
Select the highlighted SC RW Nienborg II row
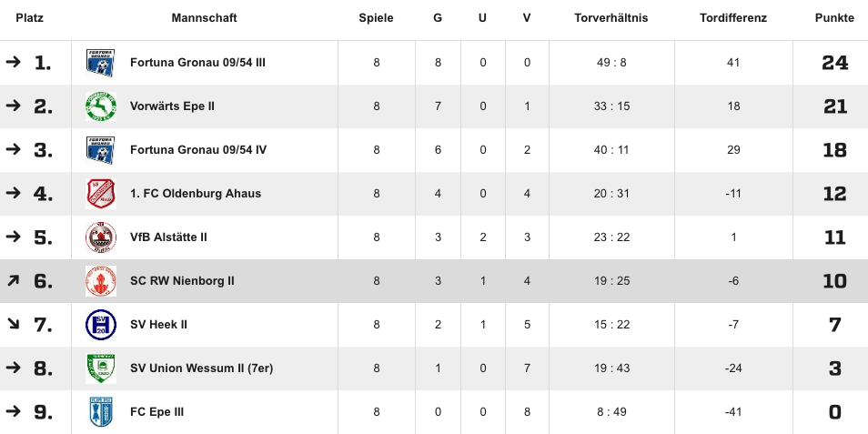[x=434, y=281]
